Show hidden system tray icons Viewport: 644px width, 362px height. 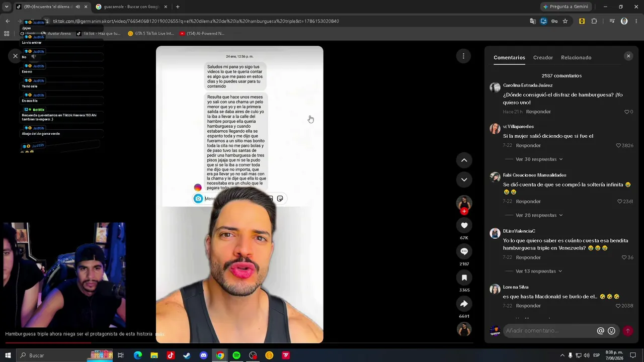[x=562, y=355]
